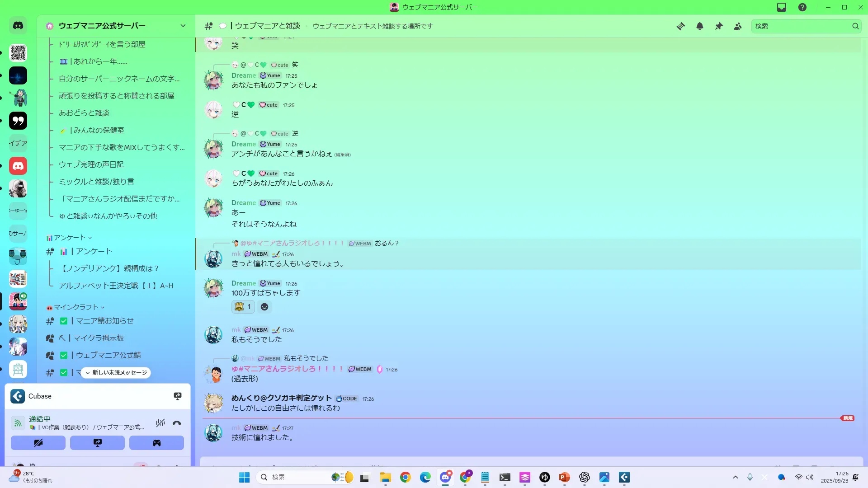Toggle the member list icon
Viewport: 868px width, 488px height.
click(738, 26)
